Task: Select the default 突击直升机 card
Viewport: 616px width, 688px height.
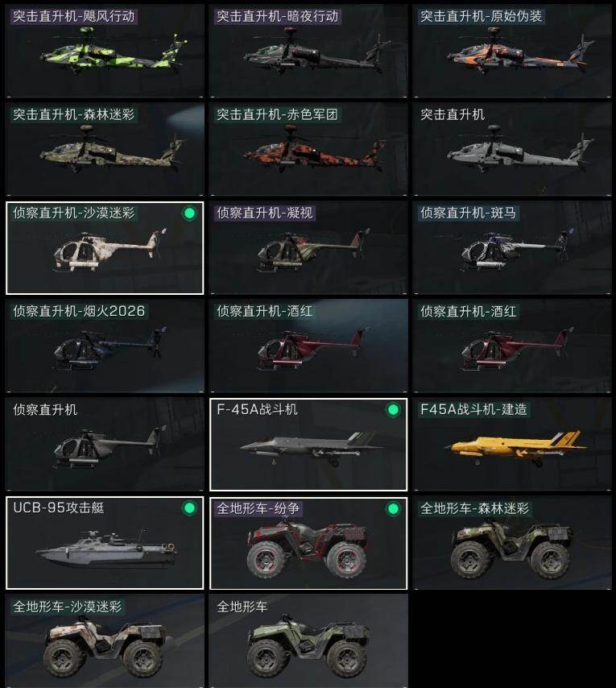Action: coord(512,150)
